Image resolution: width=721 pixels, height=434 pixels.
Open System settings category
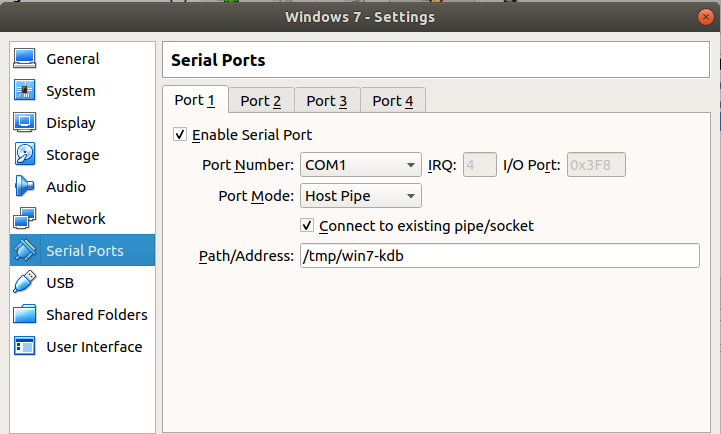(x=82, y=91)
